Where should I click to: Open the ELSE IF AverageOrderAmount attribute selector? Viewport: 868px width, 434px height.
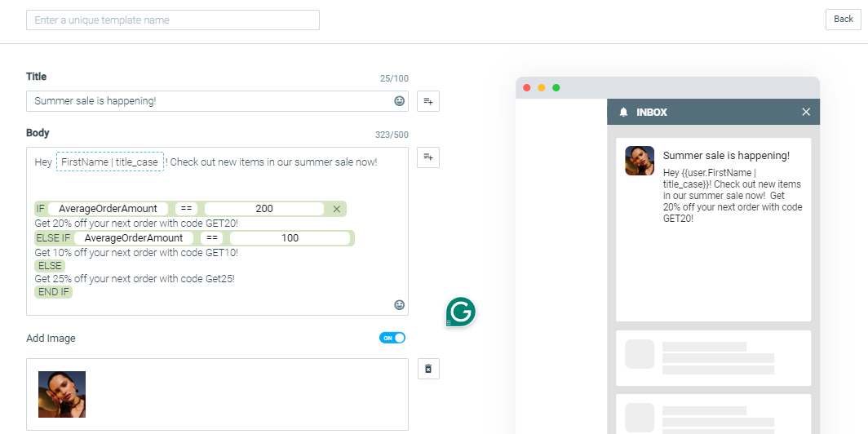point(134,238)
